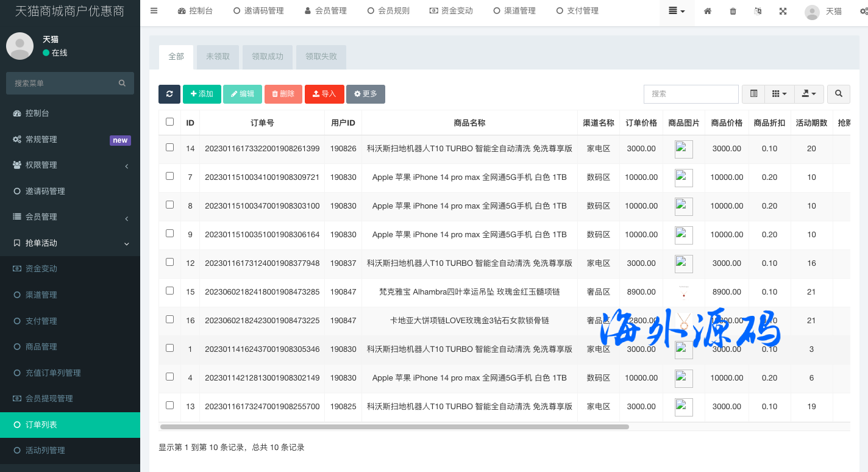Click the table 搜索 input field
This screenshot has width=868, height=472.
691,94
